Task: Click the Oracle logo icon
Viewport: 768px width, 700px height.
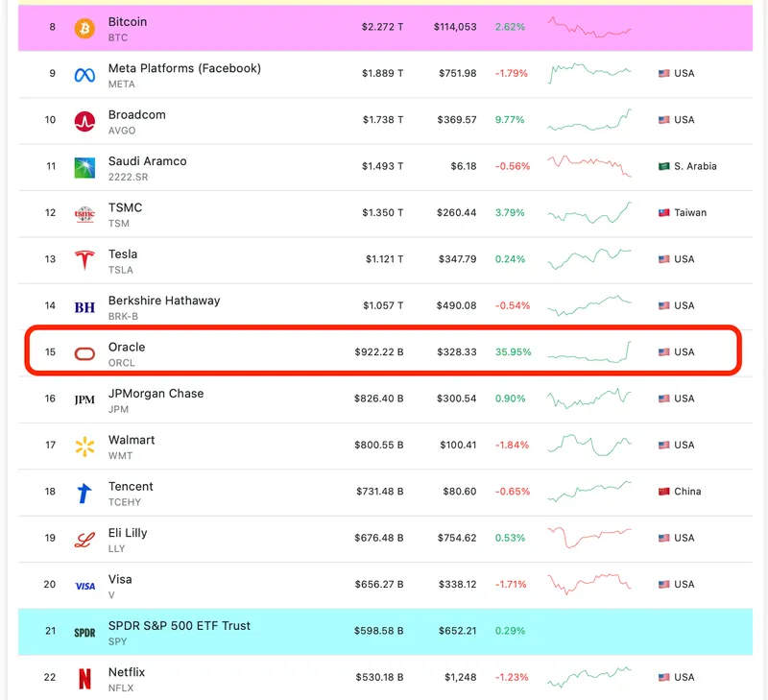Action: (x=84, y=353)
